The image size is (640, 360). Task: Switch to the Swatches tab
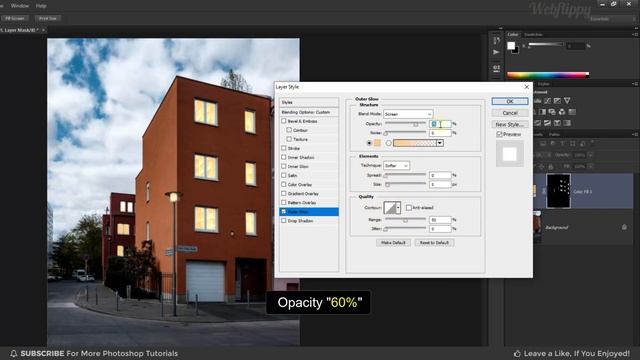click(x=533, y=35)
